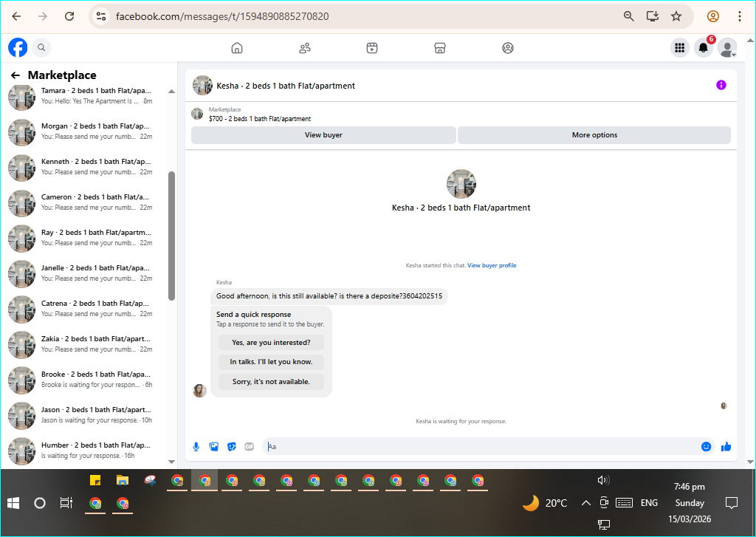The height and width of the screenshot is (537, 756).
Task: Bookmark this page with the star icon
Action: (676, 16)
